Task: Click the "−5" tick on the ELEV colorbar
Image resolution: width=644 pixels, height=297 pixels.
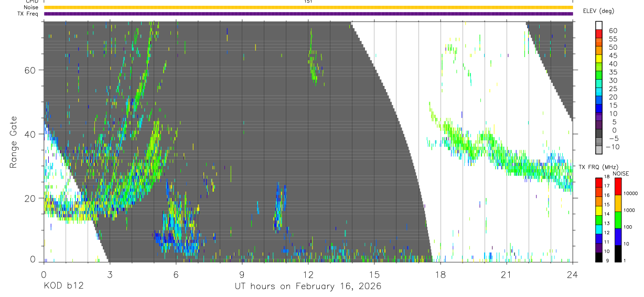Action: 613,138
